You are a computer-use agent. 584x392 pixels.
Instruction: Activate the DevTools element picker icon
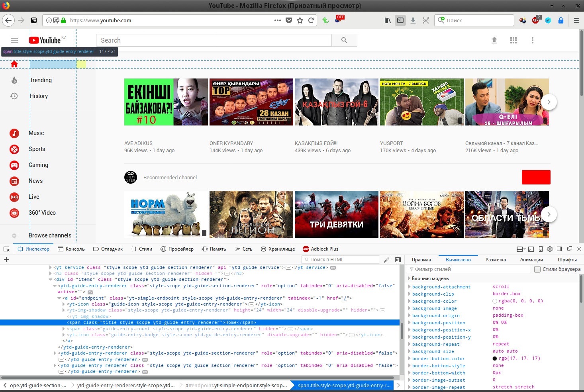(6, 249)
